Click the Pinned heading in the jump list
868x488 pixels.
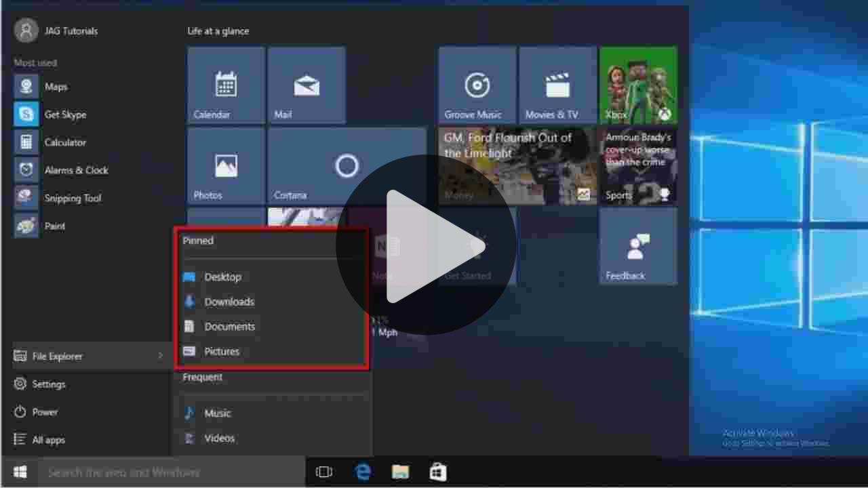(x=198, y=241)
